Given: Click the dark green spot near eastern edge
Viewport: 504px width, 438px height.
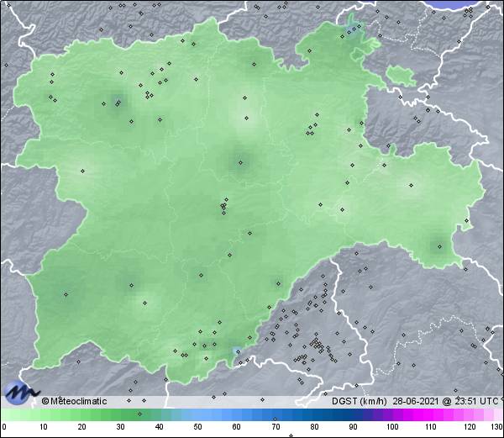Looking at the screenshot, I should 438,245.
